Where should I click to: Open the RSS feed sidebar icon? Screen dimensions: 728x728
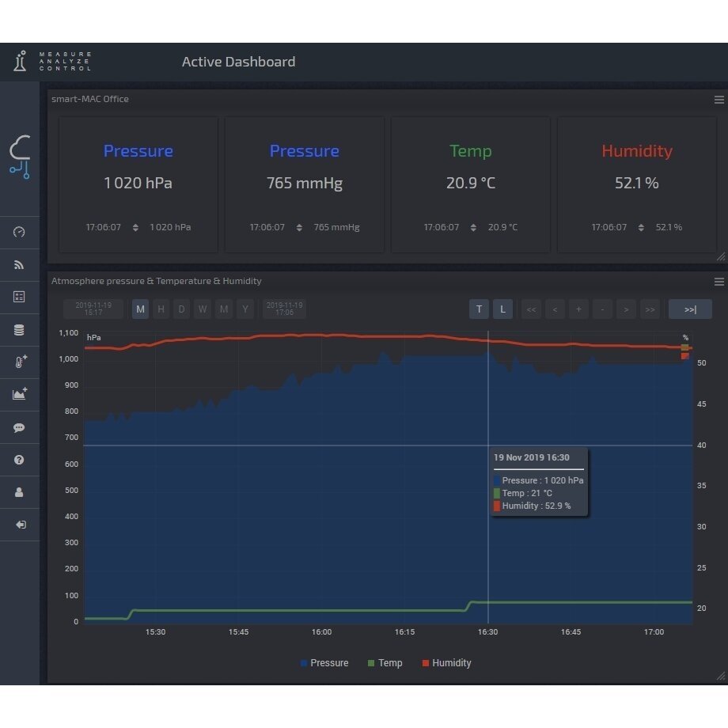coord(19,264)
